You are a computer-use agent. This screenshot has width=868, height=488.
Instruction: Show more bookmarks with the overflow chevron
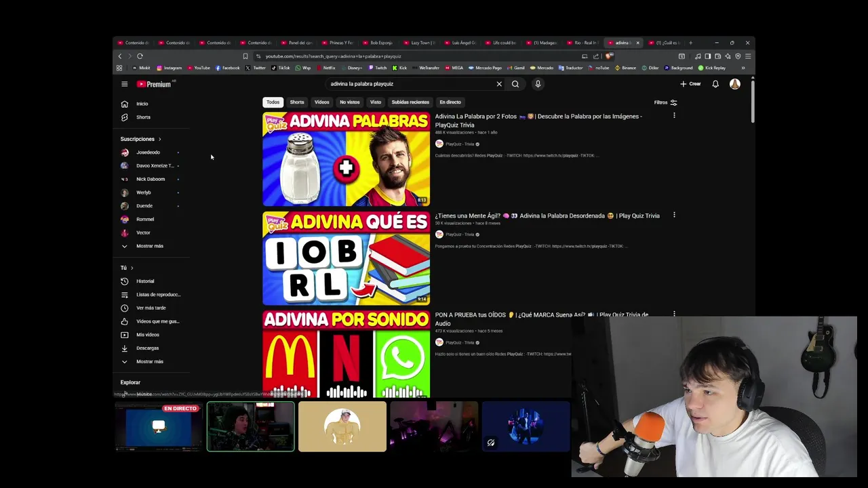point(743,68)
